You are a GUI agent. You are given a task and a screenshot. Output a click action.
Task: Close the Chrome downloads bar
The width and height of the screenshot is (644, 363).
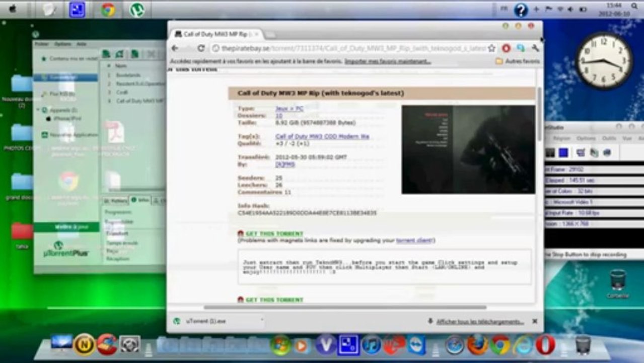pyautogui.click(x=535, y=321)
